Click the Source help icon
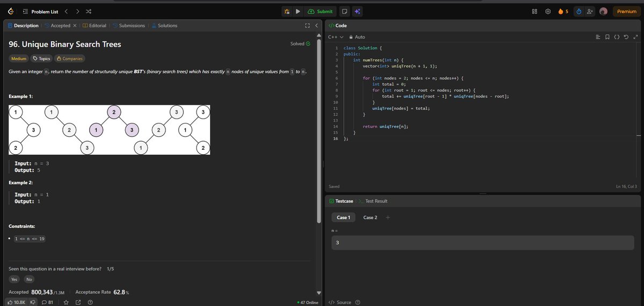The height and width of the screenshot is (306, 644). point(358,302)
